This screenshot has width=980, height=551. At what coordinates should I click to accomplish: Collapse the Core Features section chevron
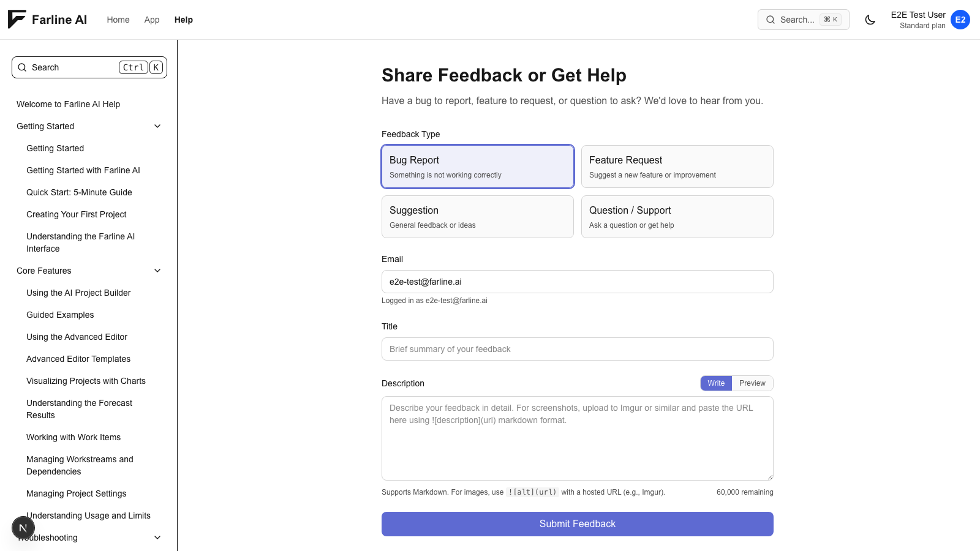click(157, 271)
